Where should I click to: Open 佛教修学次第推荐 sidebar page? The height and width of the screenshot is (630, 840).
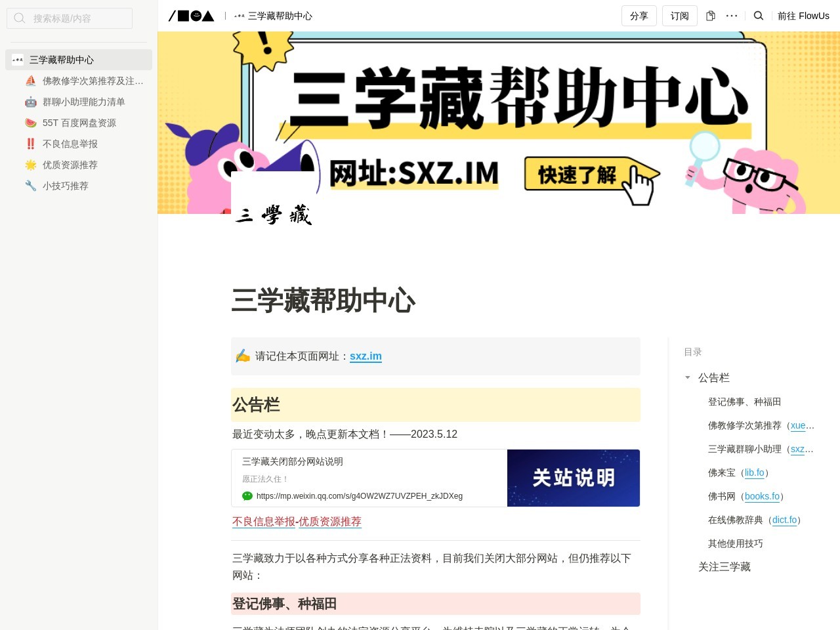93,81
